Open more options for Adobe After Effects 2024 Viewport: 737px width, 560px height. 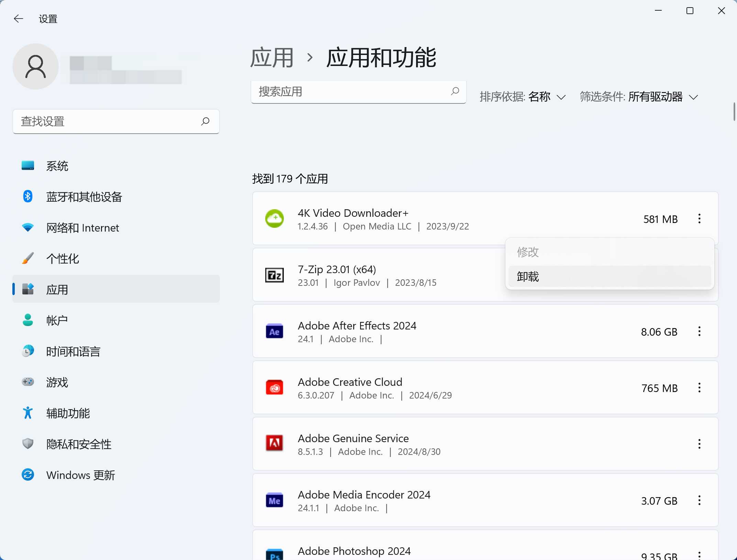coord(699,332)
